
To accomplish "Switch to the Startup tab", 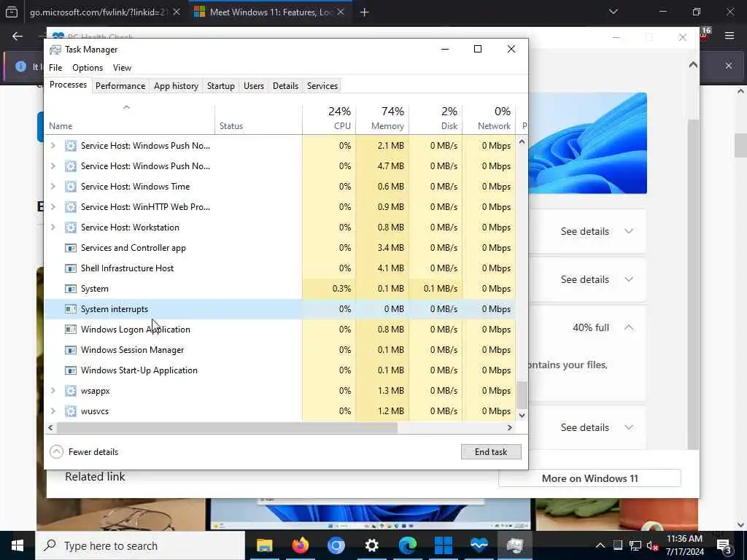I will click(x=220, y=86).
